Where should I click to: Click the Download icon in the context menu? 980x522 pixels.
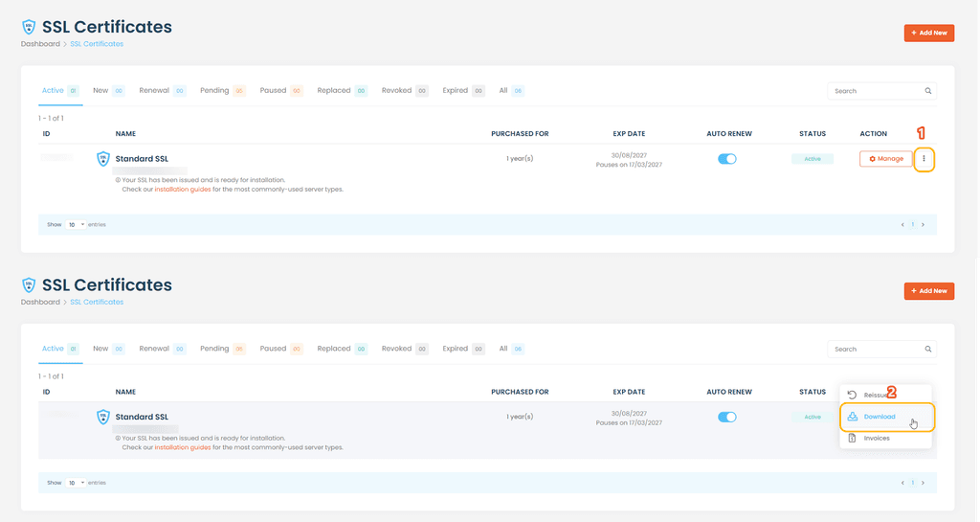(853, 417)
